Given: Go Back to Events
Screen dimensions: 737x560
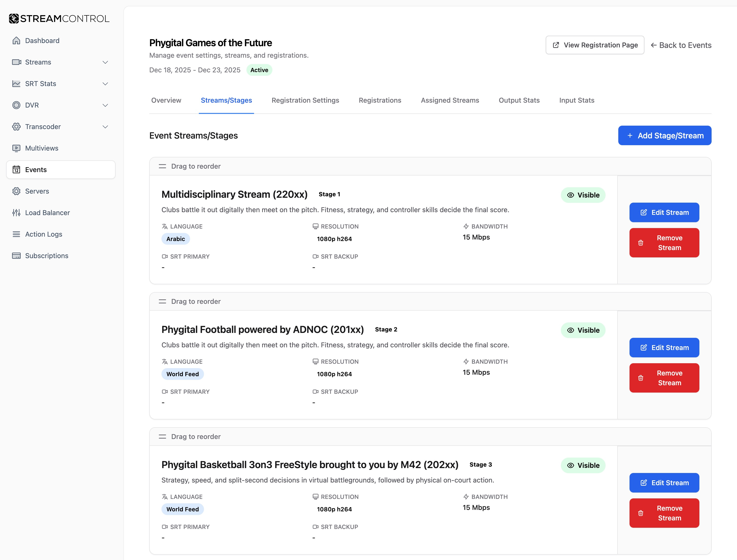Looking at the screenshot, I should [x=681, y=45].
